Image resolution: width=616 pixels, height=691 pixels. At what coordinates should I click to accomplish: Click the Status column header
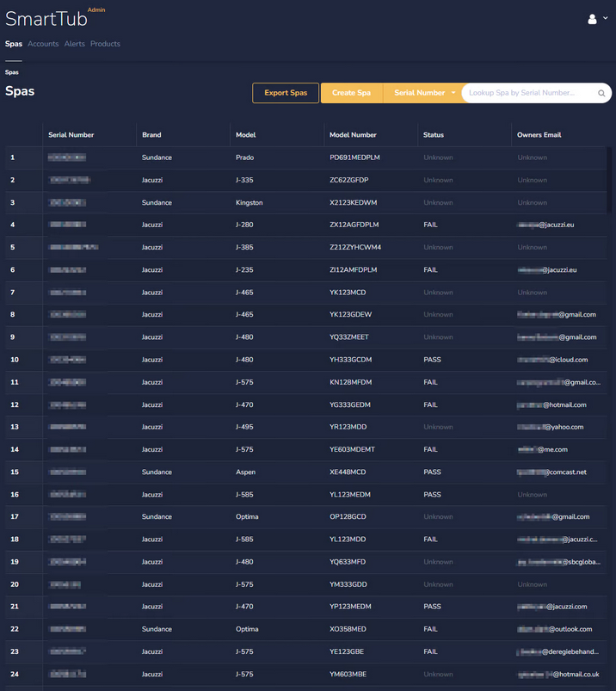434,135
